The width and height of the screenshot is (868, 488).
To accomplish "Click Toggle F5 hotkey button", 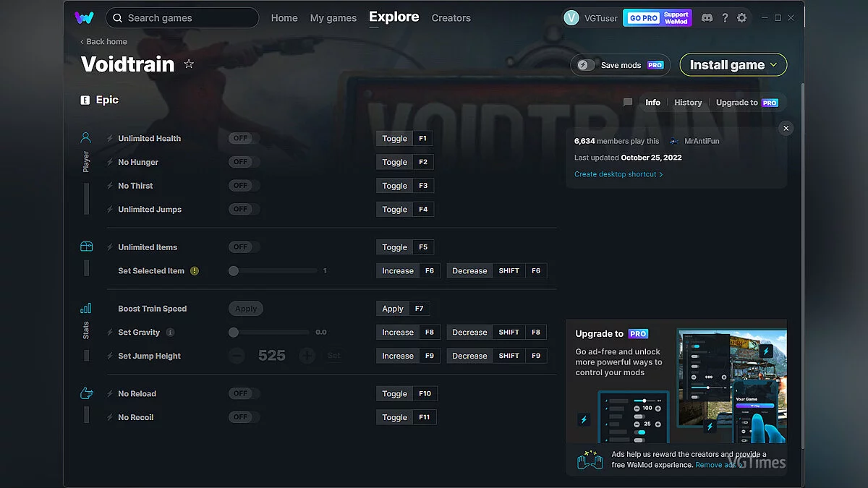I will click(405, 247).
